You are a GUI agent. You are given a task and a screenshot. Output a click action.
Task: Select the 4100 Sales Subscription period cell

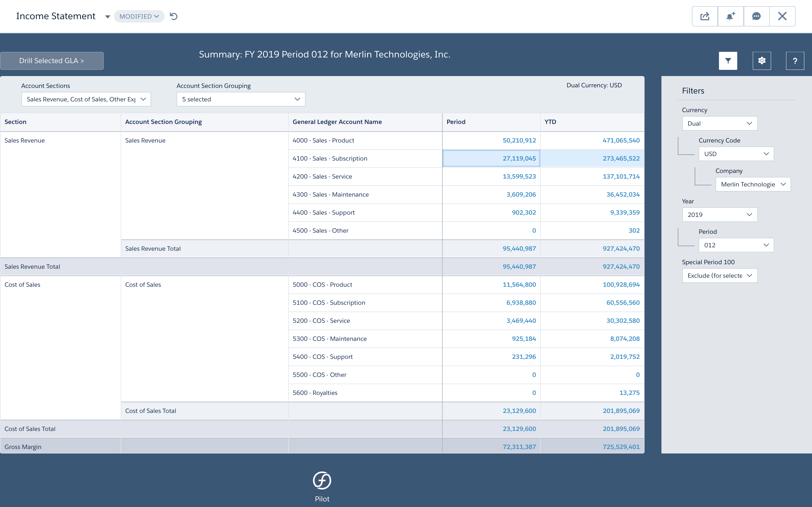pyautogui.click(x=491, y=158)
